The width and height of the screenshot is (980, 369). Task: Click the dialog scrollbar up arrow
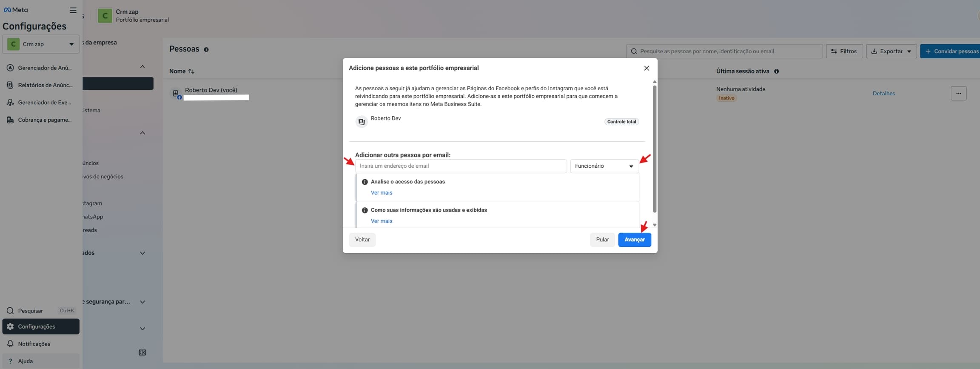(655, 82)
